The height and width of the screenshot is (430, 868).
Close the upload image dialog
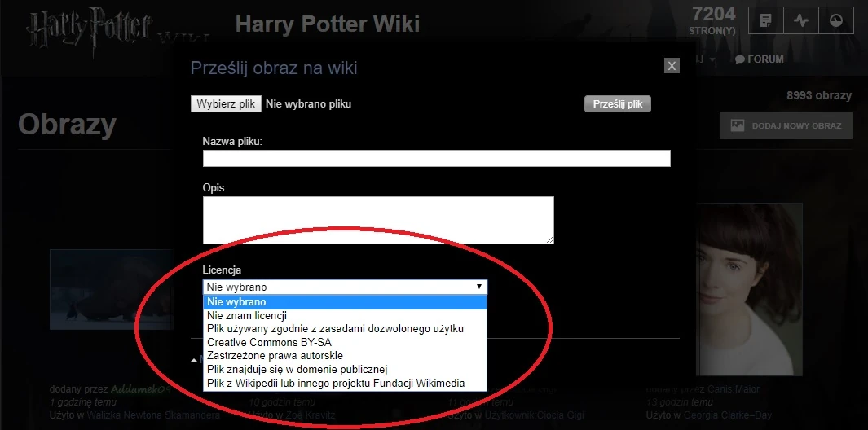tap(672, 66)
